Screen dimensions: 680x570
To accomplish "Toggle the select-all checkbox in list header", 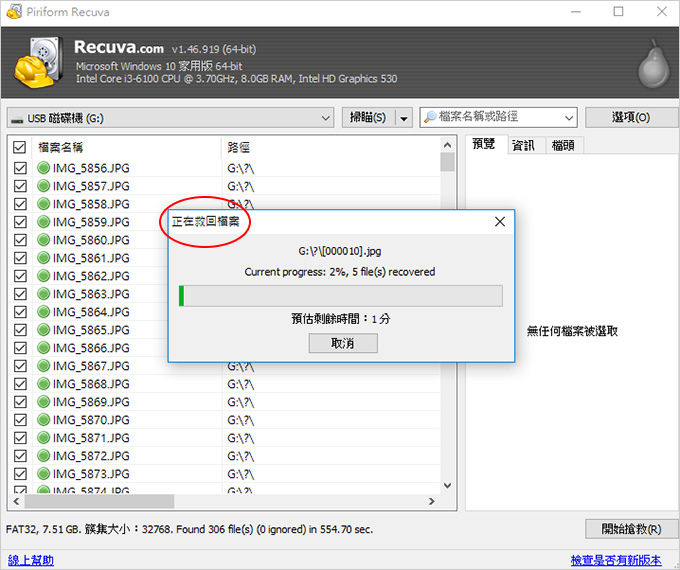I will pos(20,147).
